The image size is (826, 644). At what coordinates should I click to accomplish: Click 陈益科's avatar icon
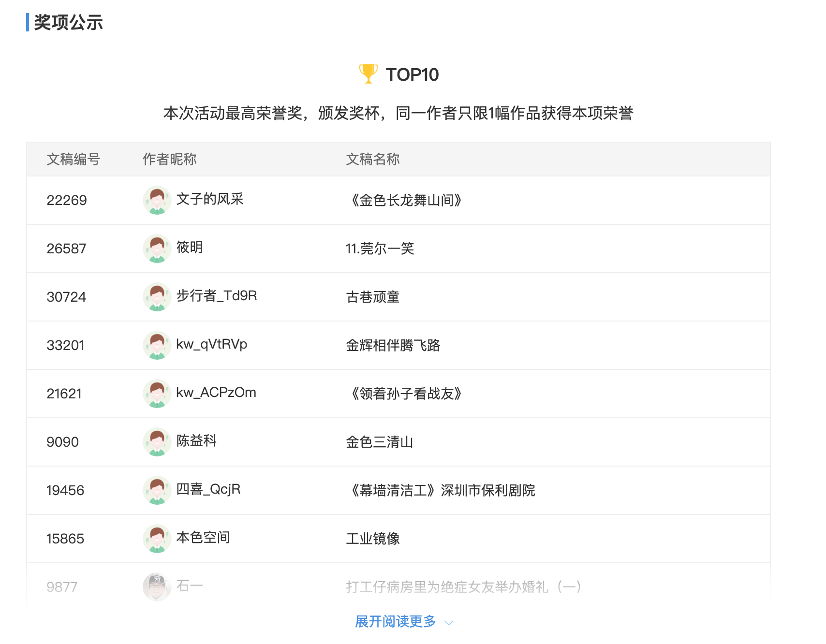[157, 442]
